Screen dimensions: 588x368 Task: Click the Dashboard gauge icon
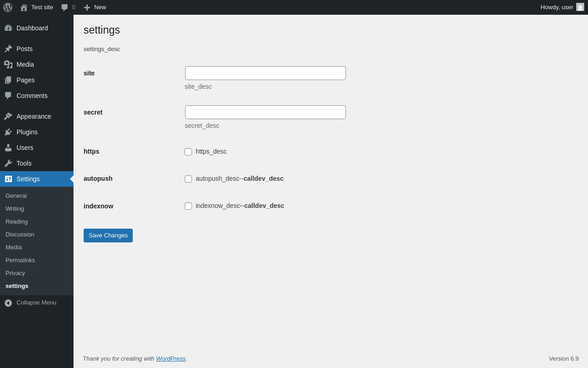[8, 28]
